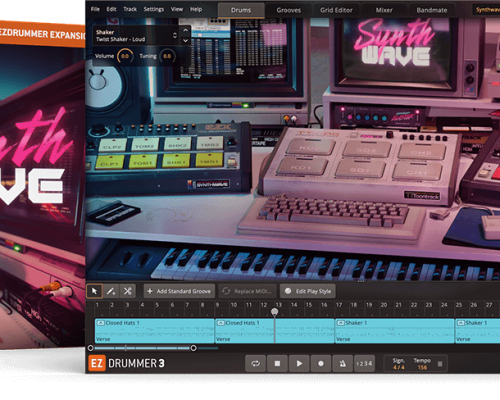The height and width of the screenshot is (400, 500).
Task: Hit the TMB2 tambourine pad
Action: point(210,143)
